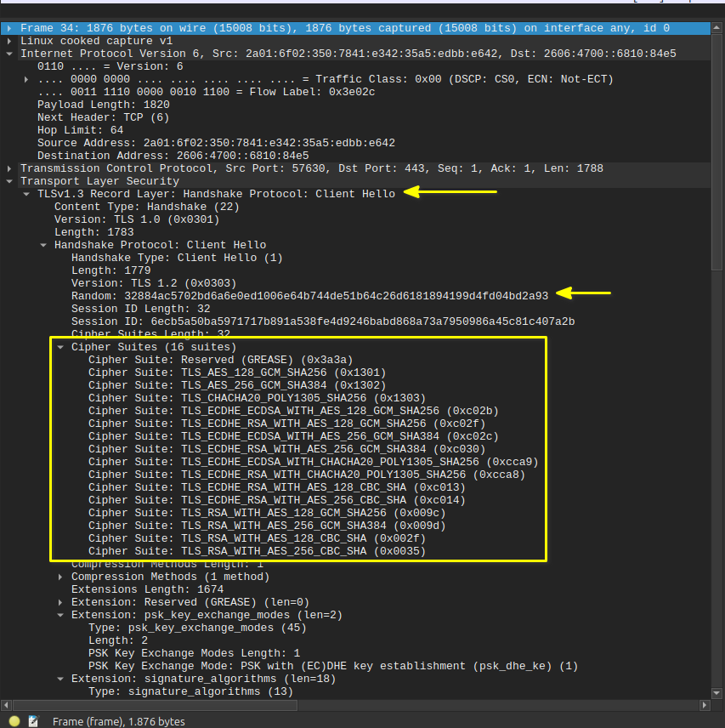Collapse Internet Protocol Version 6 node
The height and width of the screenshot is (728, 725).
(x=9, y=54)
